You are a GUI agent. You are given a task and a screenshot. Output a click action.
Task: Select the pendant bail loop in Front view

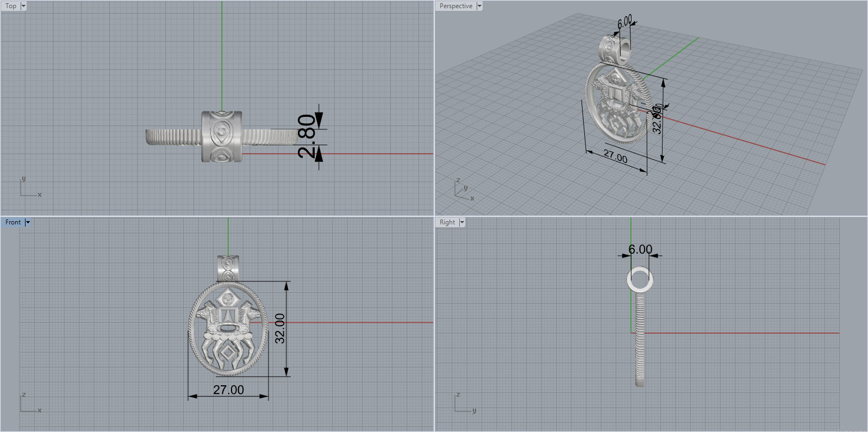pos(229,267)
